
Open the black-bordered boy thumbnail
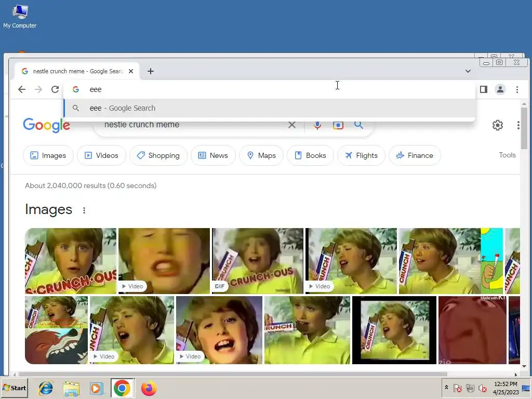[394, 330]
